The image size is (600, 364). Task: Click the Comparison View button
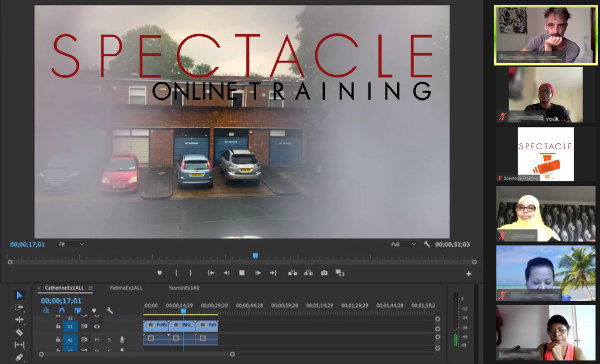(x=340, y=273)
